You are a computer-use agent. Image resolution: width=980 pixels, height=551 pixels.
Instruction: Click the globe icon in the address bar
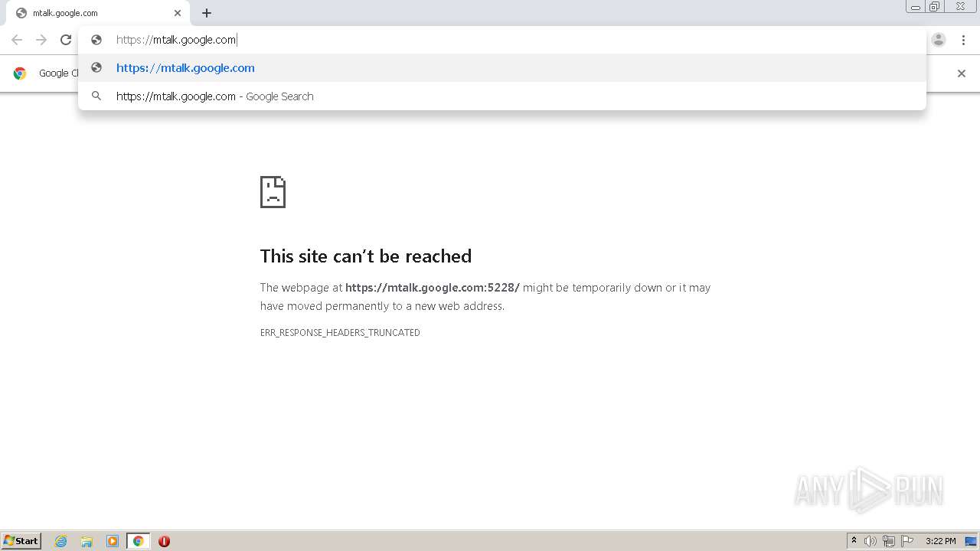tap(96, 40)
